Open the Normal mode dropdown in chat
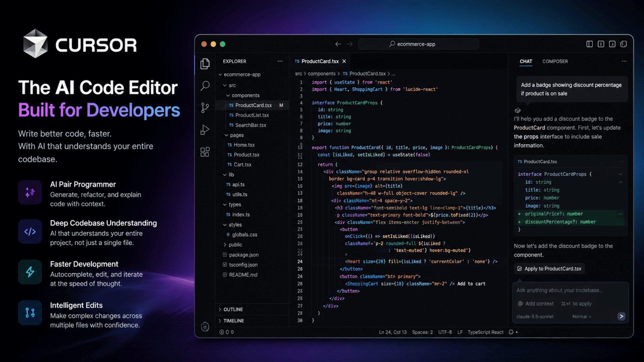Image resolution: width=644 pixels, height=362 pixels. pyautogui.click(x=582, y=316)
